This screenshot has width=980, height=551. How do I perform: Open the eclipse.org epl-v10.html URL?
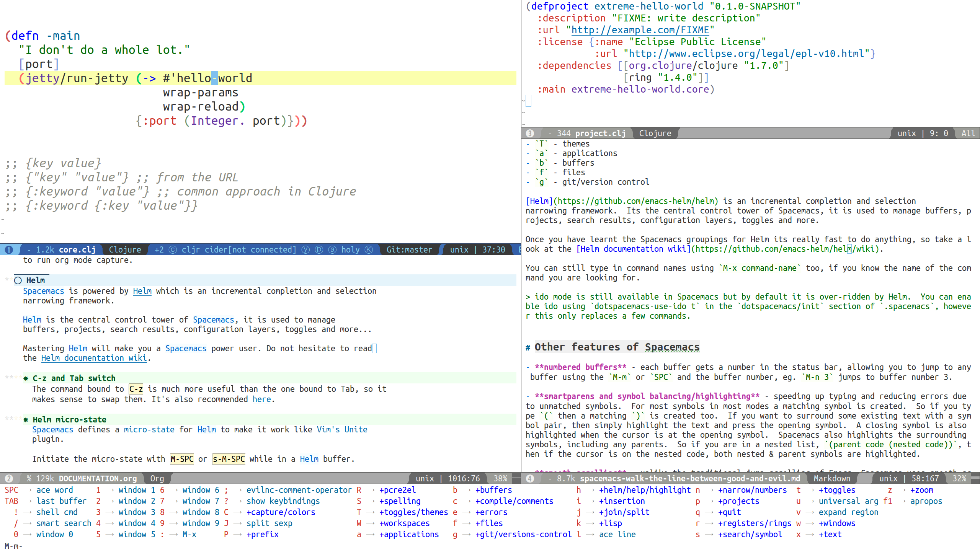[x=746, y=54]
